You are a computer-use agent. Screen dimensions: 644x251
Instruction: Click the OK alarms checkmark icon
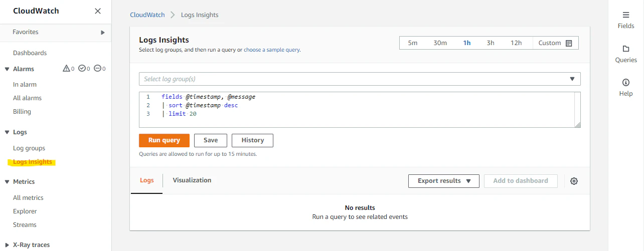(x=82, y=69)
